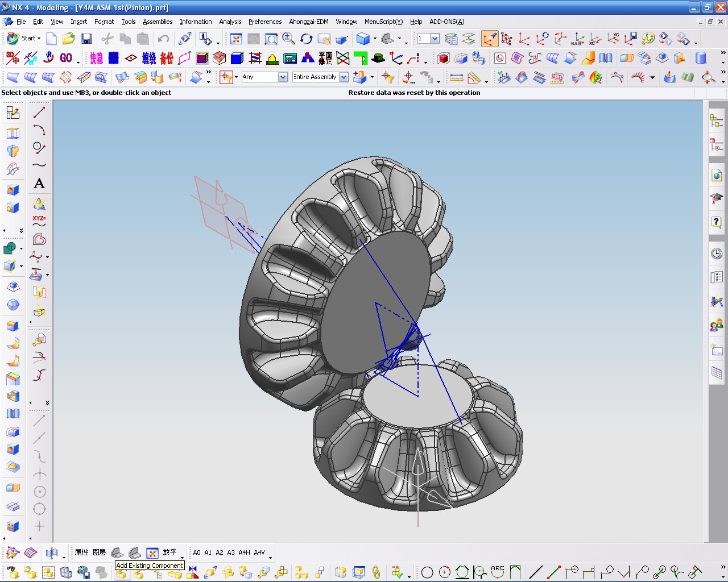Click the Add Existing Component icon

click(x=121, y=573)
